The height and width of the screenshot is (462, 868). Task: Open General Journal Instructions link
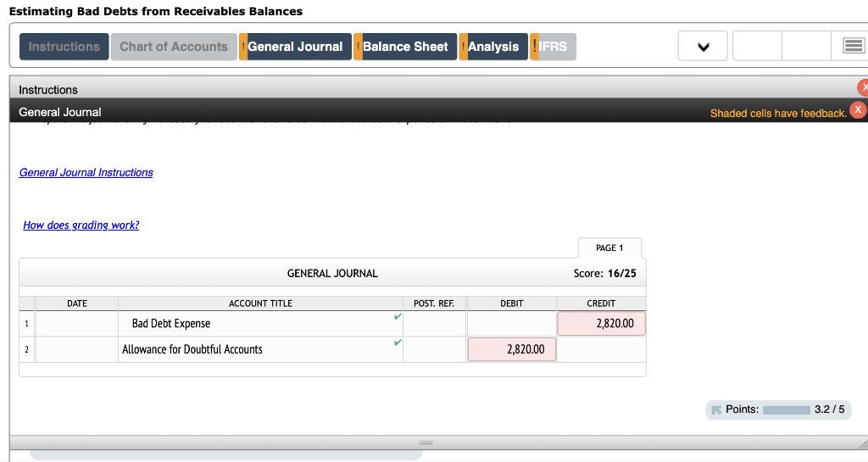[x=86, y=173]
